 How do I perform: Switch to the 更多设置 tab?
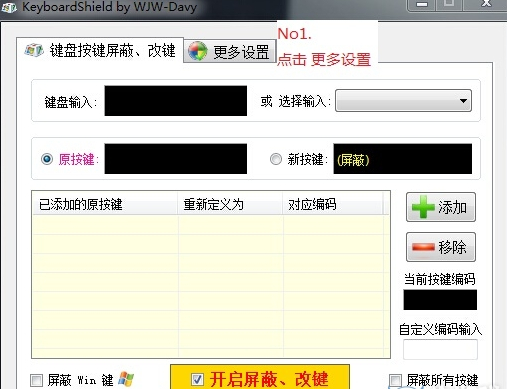pos(230,52)
